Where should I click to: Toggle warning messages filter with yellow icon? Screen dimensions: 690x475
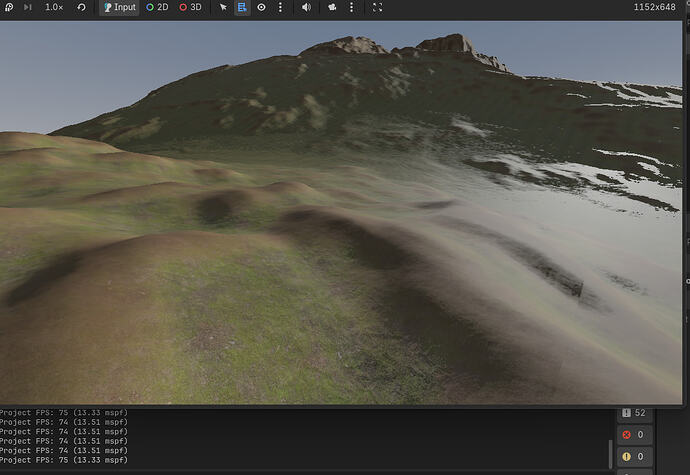[635, 457]
